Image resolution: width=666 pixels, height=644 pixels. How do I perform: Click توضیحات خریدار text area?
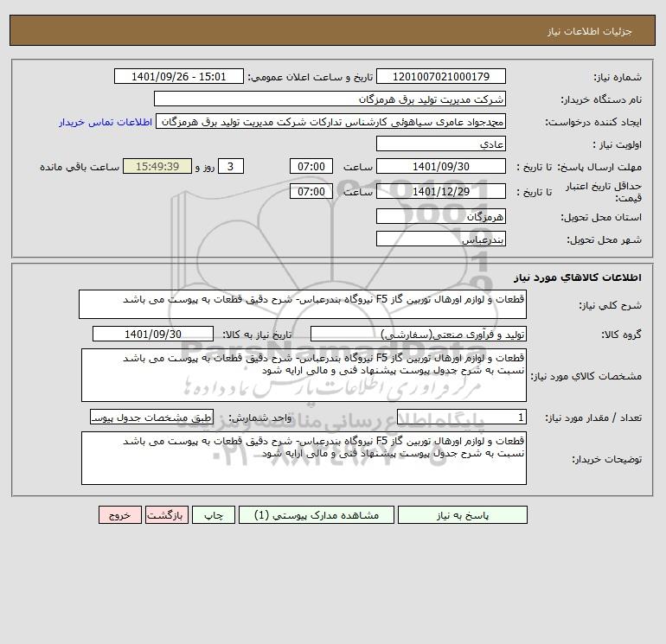point(304,458)
